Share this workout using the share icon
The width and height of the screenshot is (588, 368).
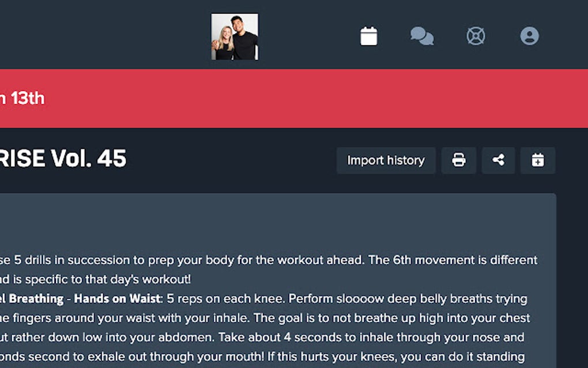coord(499,160)
